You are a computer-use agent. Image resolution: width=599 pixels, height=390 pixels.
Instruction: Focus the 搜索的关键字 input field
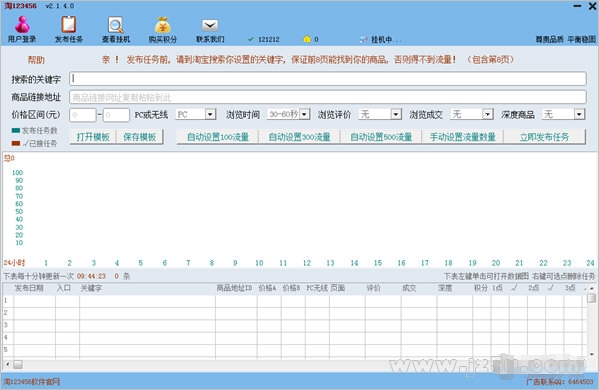pyautogui.click(x=328, y=79)
